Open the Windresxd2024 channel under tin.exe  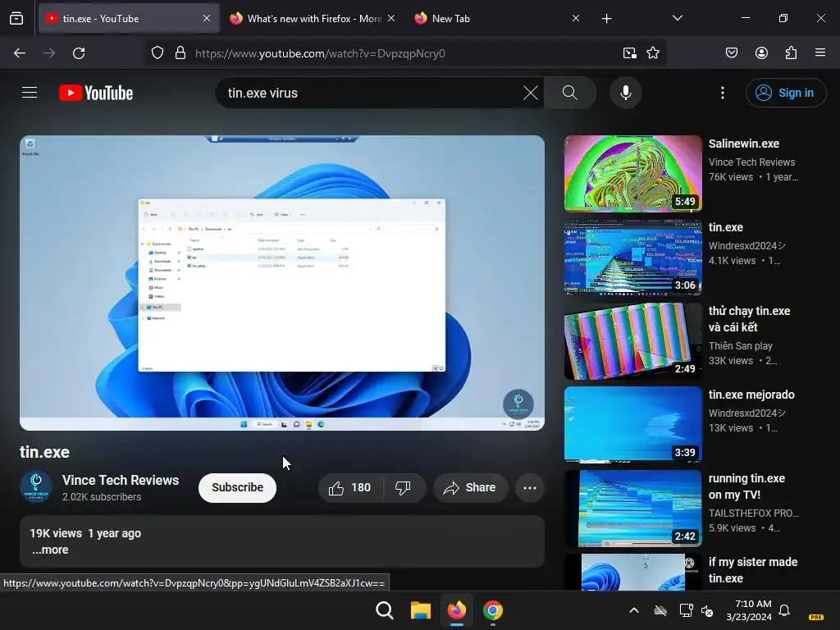746,246
